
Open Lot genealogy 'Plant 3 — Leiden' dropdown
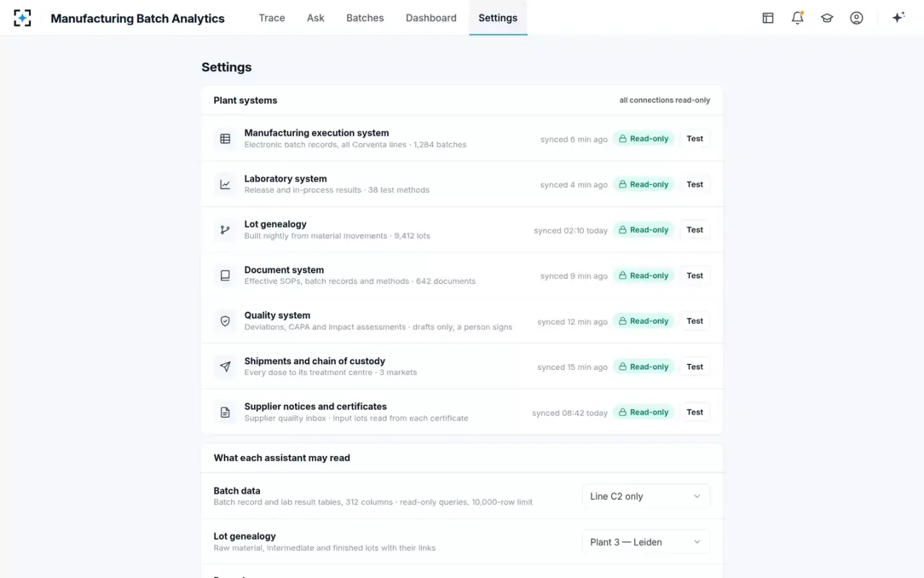click(645, 542)
